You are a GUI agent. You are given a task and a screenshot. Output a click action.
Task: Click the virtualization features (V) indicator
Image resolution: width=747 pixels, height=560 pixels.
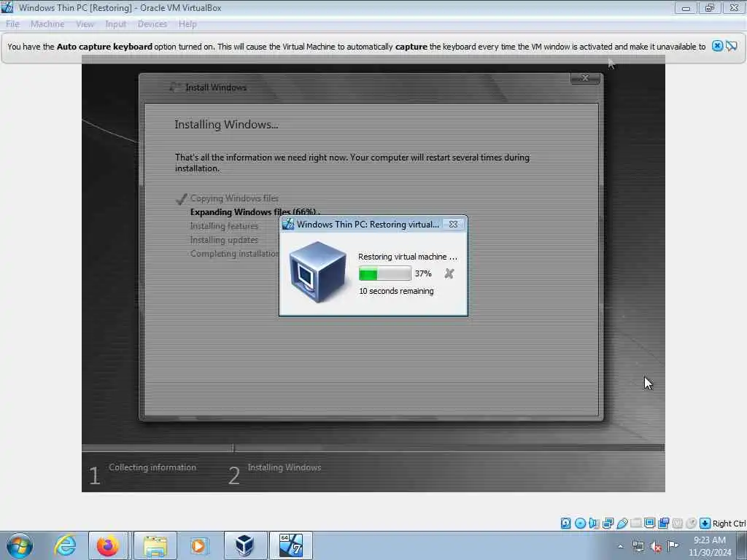677,524
